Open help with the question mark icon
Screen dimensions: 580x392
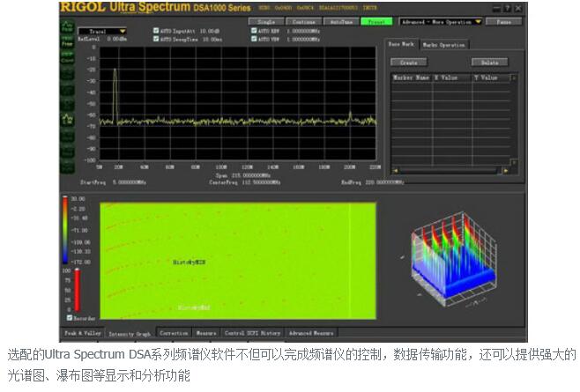(x=506, y=8)
